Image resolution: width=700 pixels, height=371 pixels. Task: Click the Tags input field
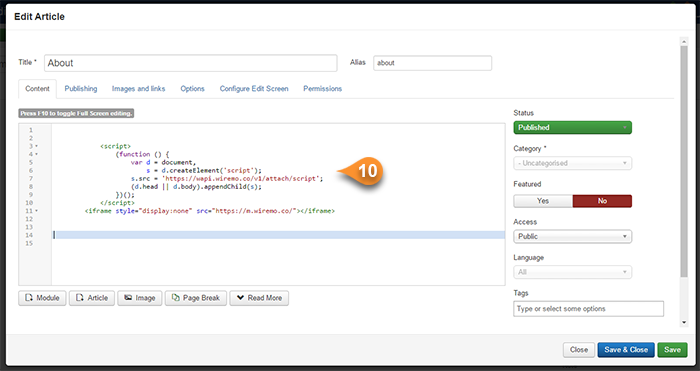[588, 309]
